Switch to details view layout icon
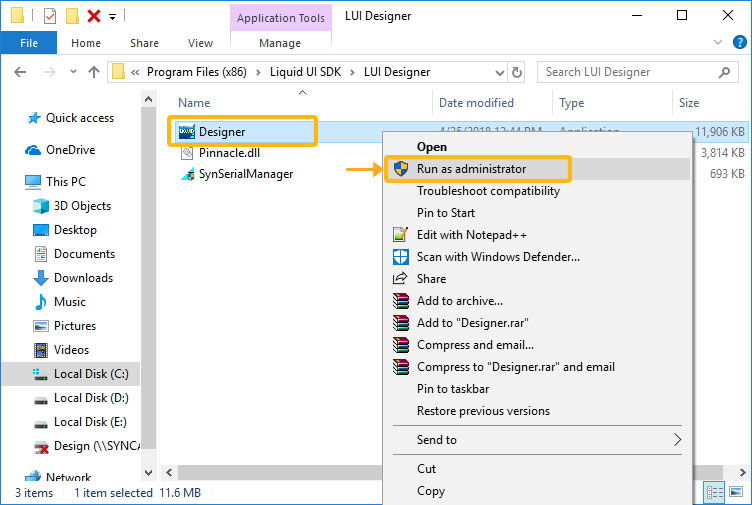This screenshot has width=752, height=505. (714, 492)
